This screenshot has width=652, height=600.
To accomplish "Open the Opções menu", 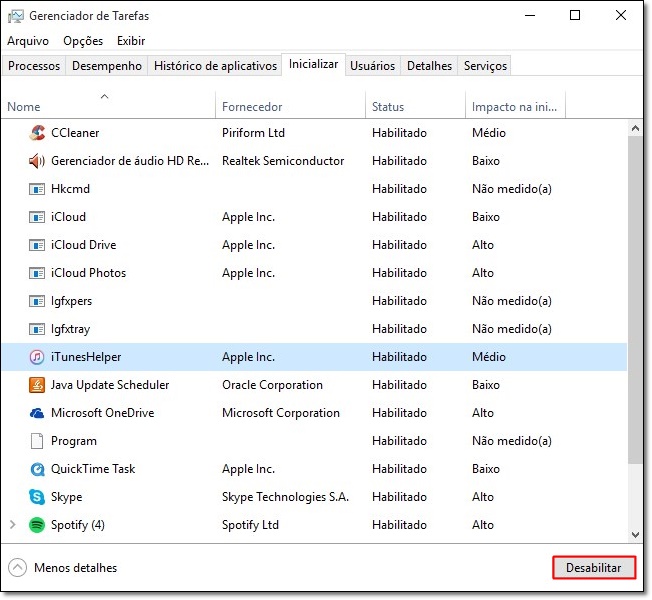I will click(x=83, y=41).
